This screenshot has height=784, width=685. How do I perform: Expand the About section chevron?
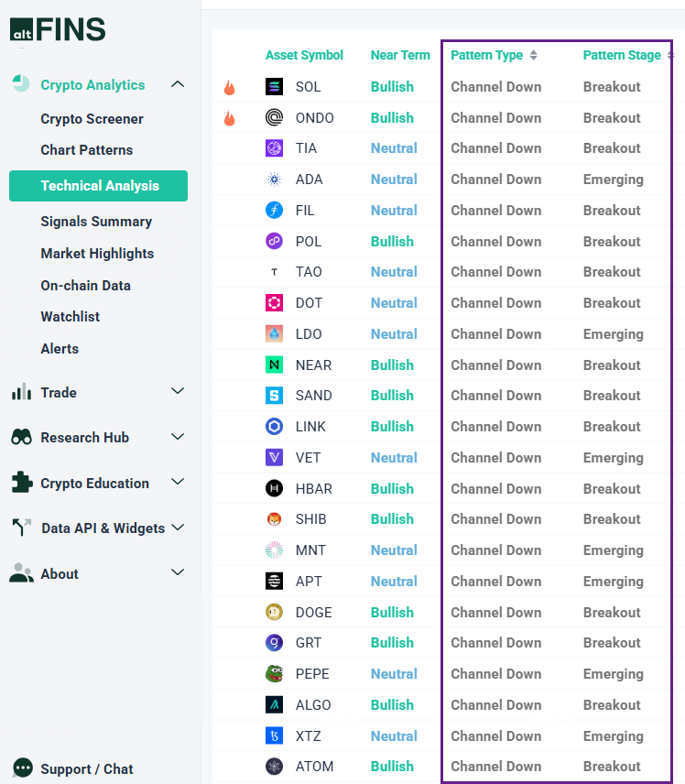[178, 572]
